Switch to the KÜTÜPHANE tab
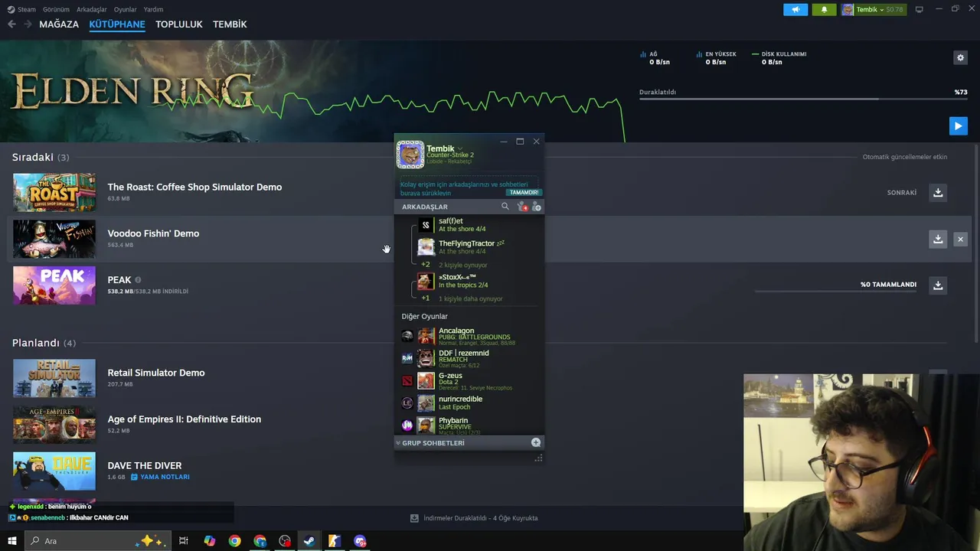This screenshot has width=980, height=551. [x=117, y=24]
